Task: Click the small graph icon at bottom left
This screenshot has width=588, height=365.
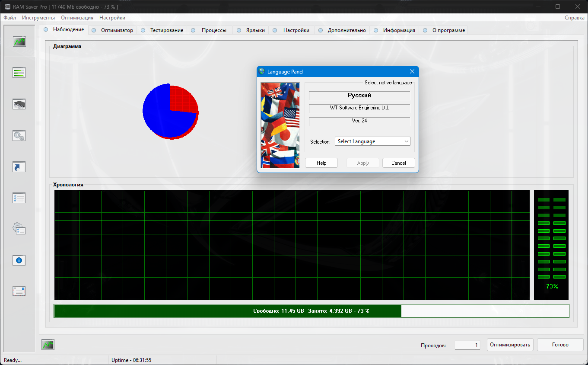Action: coord(48,345)
